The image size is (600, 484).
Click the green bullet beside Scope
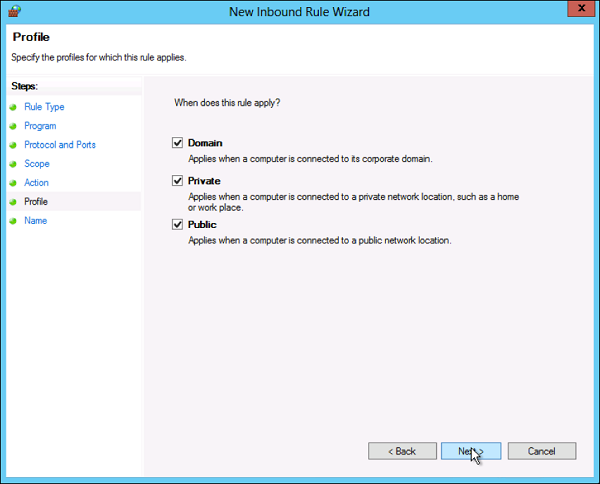[x=13, y=164]
